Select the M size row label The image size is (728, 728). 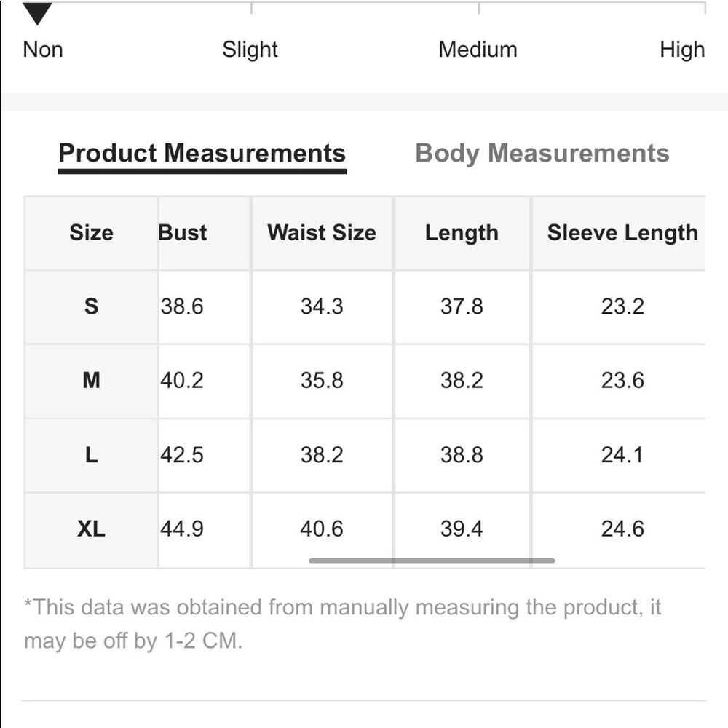coord(91,380)
